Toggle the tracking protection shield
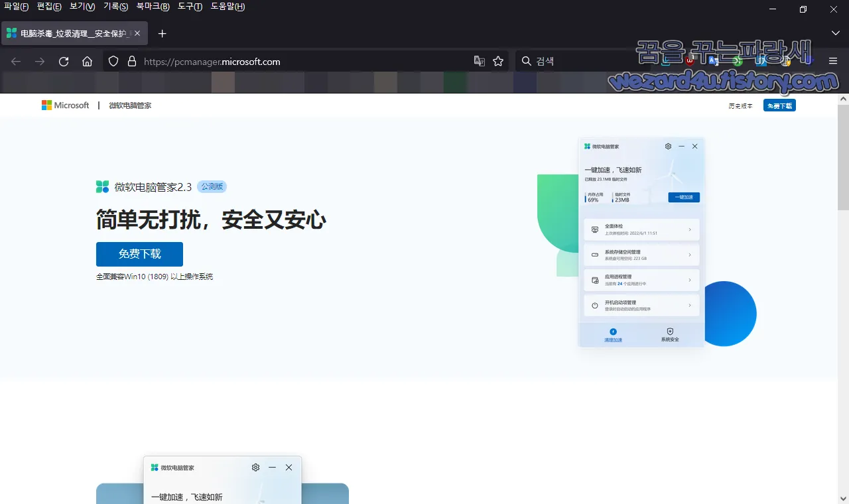 coord(113,60)
